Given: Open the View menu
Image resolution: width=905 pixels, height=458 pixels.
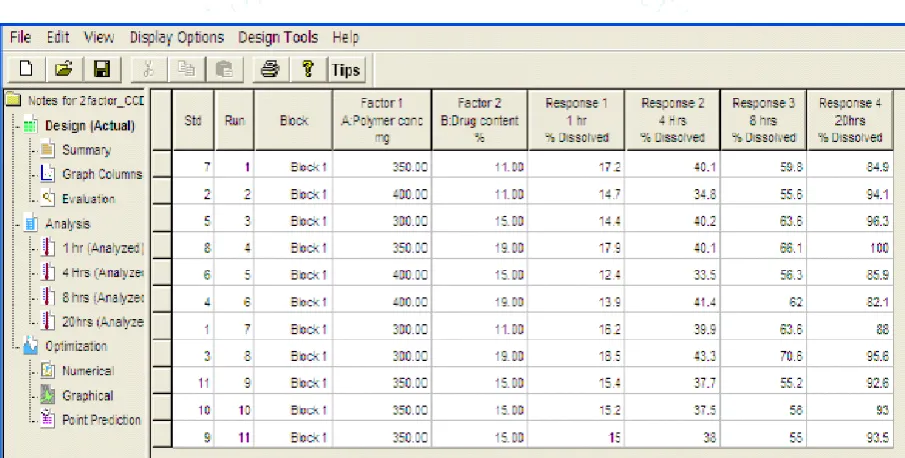Looking at the screenshot, I should pyautogui.click(x=99, y=37).
